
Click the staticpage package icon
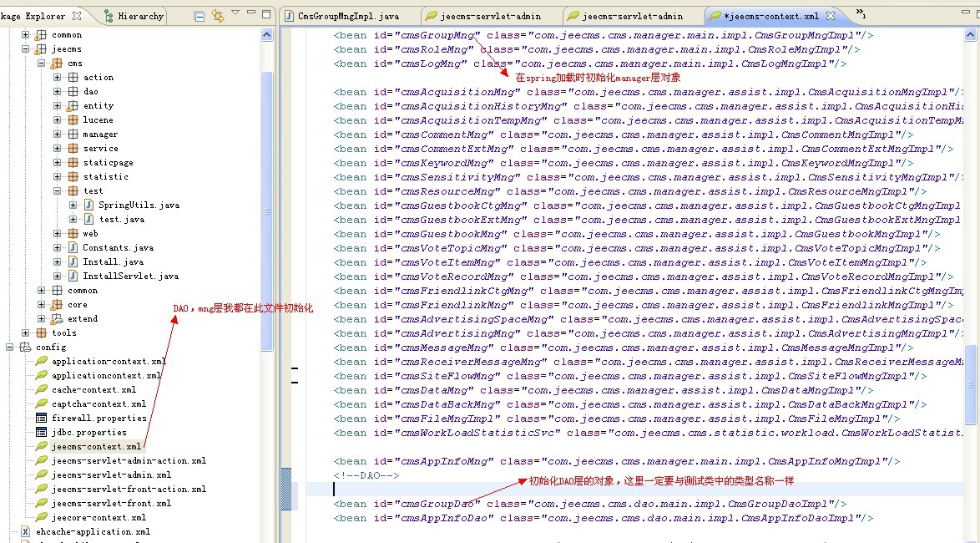pyautogui.click(x=73, y=163)
